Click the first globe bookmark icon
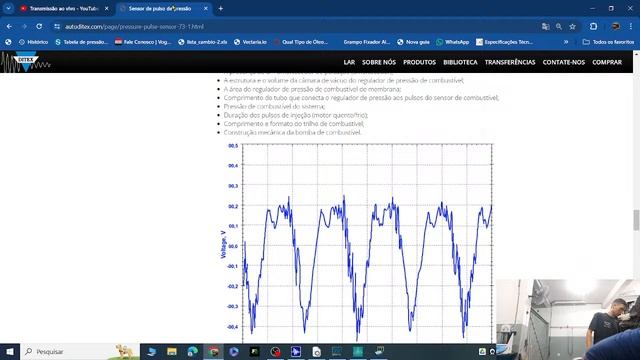Image resolution: width=640 pixels, height=360 pixels. (x=8, y=42)
